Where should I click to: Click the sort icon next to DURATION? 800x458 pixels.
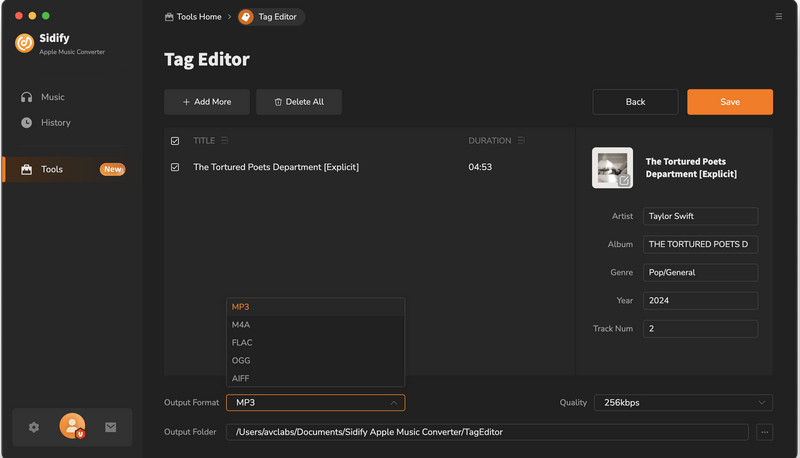[x=521, y=140]
